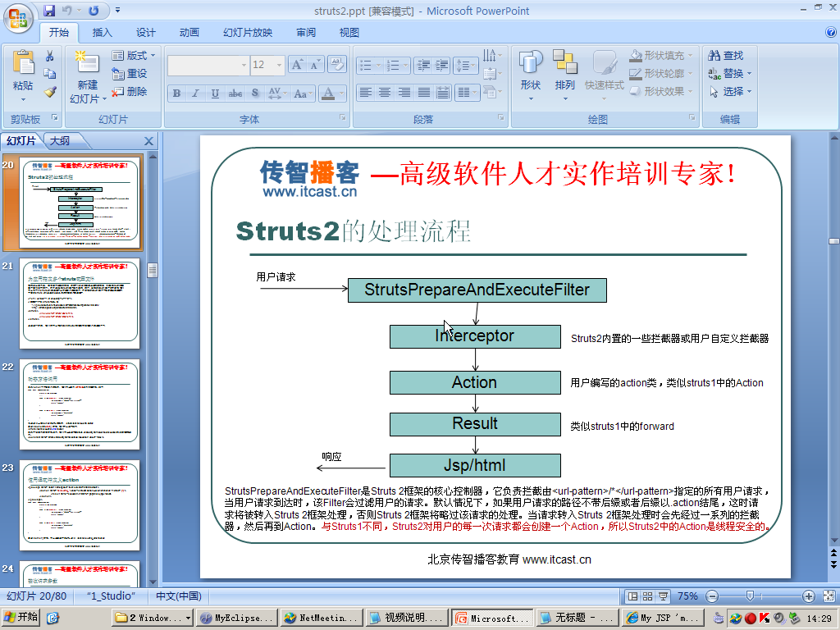Open the font color A swatch
The width and height of the screenshot is (840, 630).
(328, 94)
